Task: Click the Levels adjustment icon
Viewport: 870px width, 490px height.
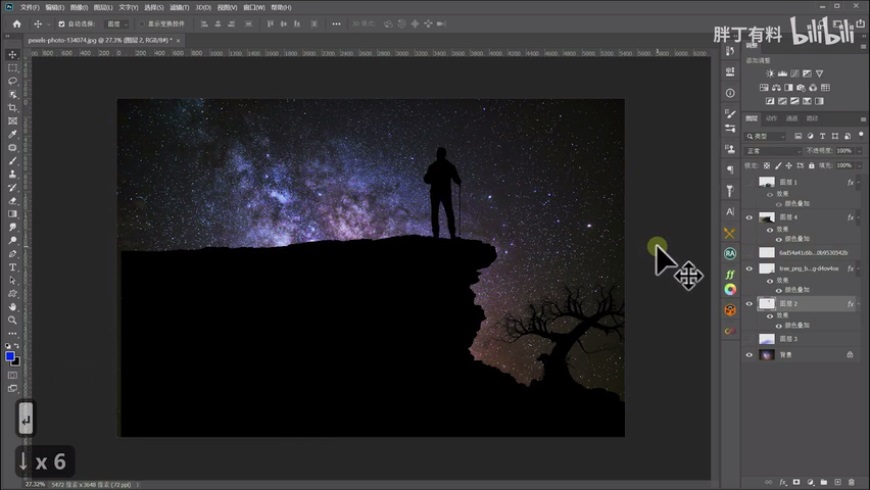Action: (782, 73)
